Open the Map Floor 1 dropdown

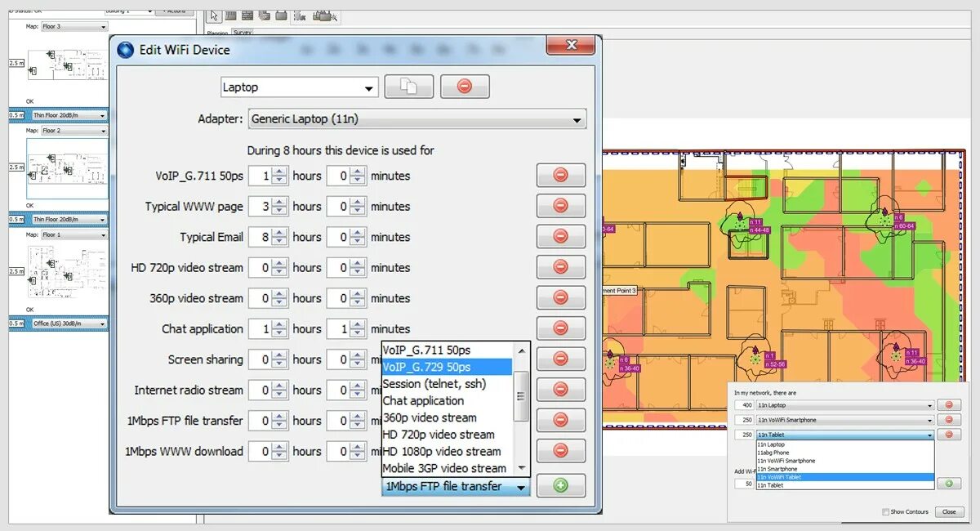(74, 235)
